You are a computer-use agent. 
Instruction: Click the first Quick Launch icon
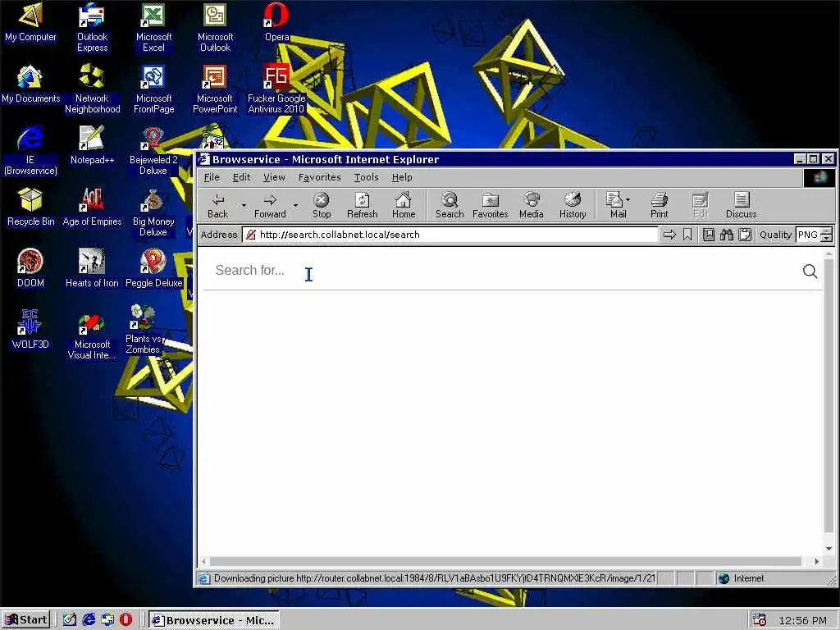pos(70,620)
